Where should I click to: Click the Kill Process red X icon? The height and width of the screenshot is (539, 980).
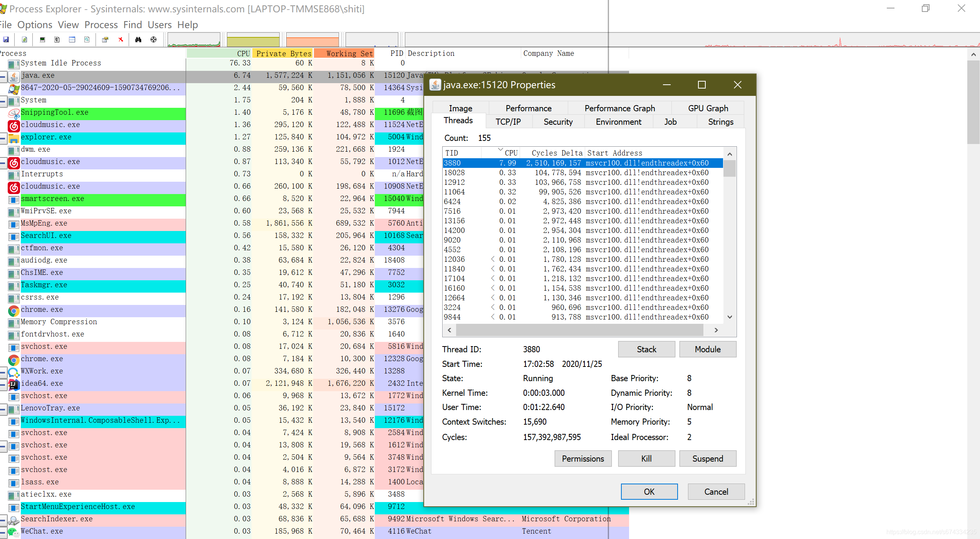pyautogui.click(x=121, y=40)
